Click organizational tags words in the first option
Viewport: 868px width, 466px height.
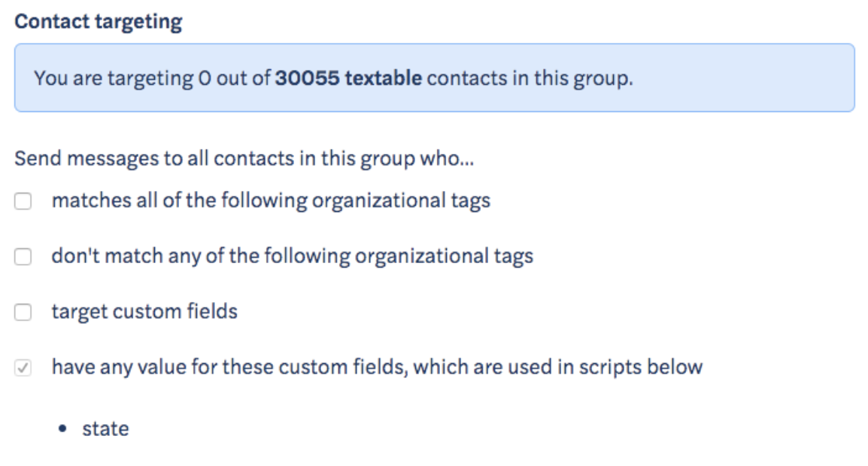coord(402,201)
